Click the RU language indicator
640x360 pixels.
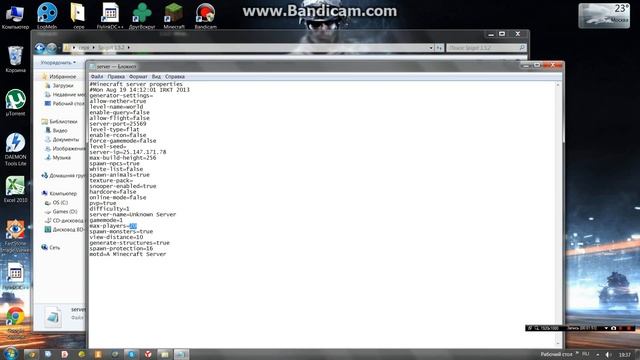click(x=586, y=354)
